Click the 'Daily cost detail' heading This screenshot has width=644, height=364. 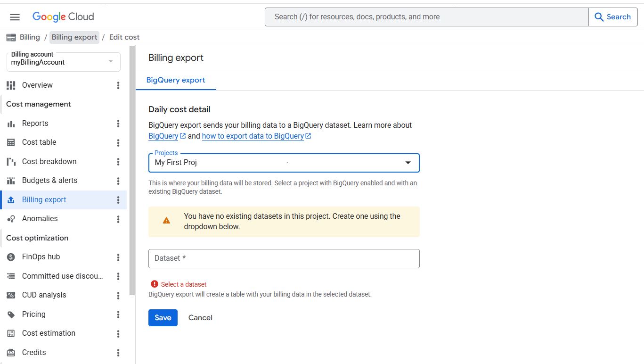(x=179, y=109)
